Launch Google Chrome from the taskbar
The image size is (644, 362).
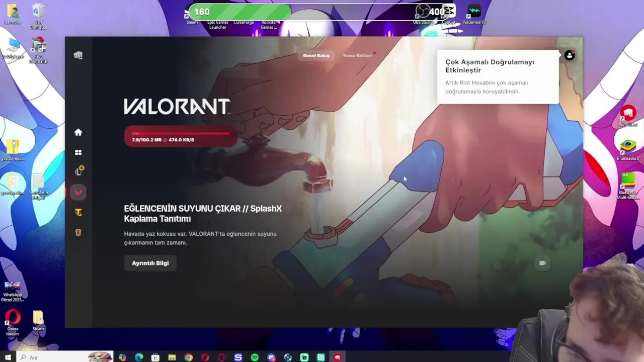(189, 357)
